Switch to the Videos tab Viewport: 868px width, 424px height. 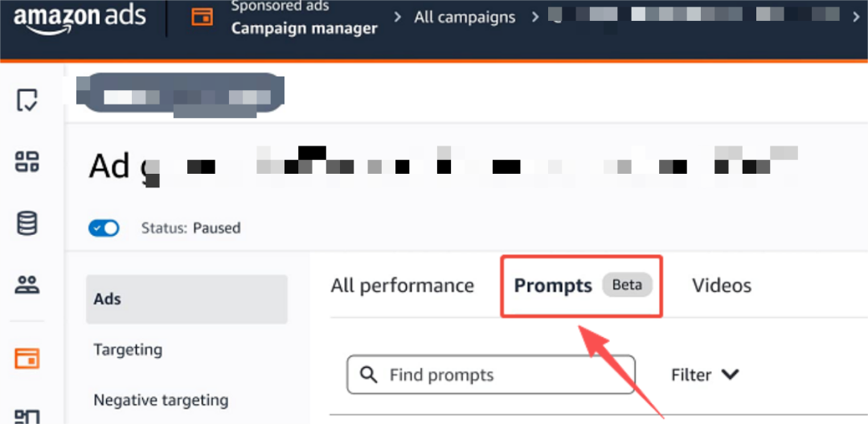[721, 286]
